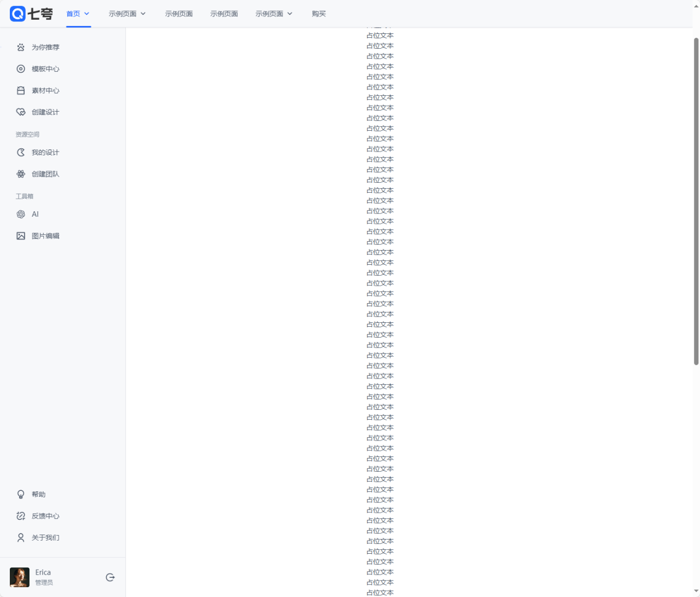Click the 七夸 logo

tap(31, 14)
